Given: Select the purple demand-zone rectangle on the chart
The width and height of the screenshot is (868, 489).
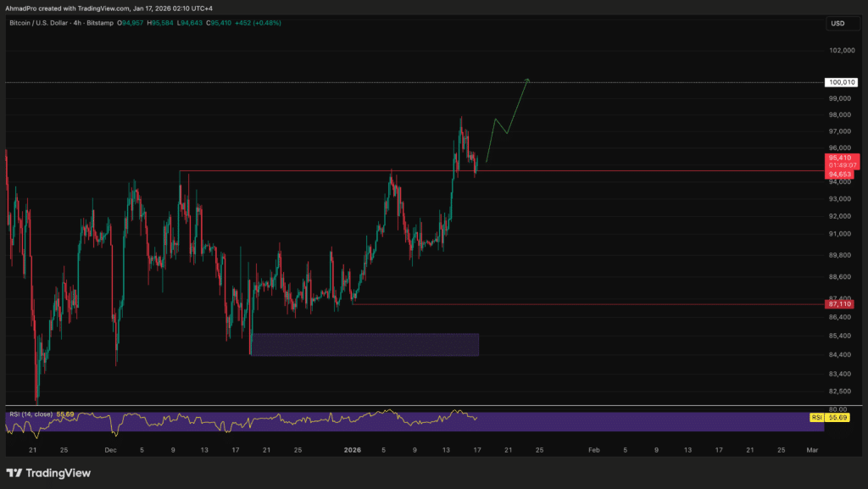Looking at the screenshot, I should point(364,344).
